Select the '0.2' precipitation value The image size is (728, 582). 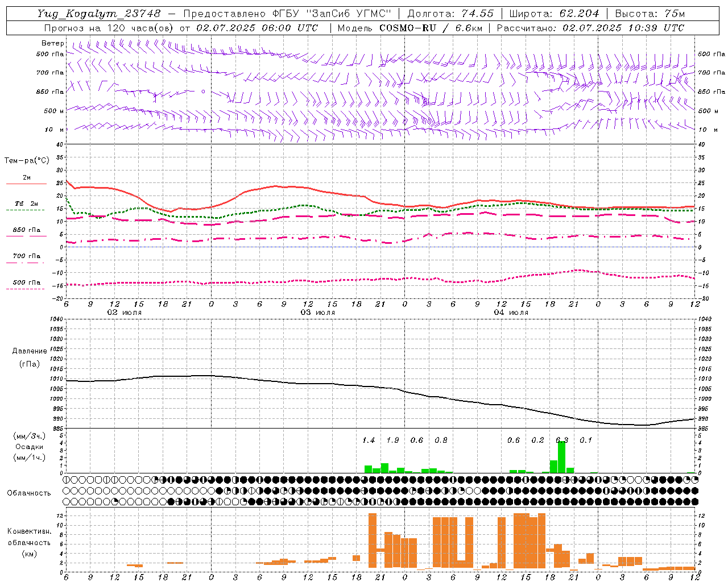(x=537, y=440)
